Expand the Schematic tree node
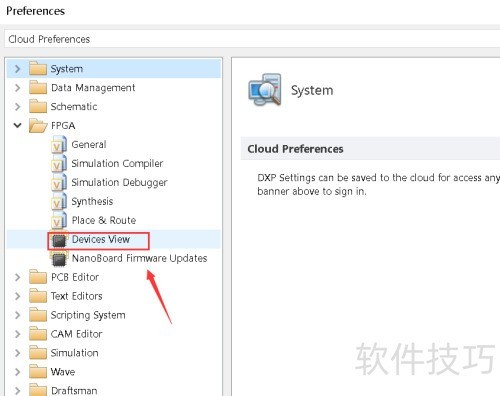The height and width of the screenshot is (396, 500). pyautogui.click(x=17, y=107)
